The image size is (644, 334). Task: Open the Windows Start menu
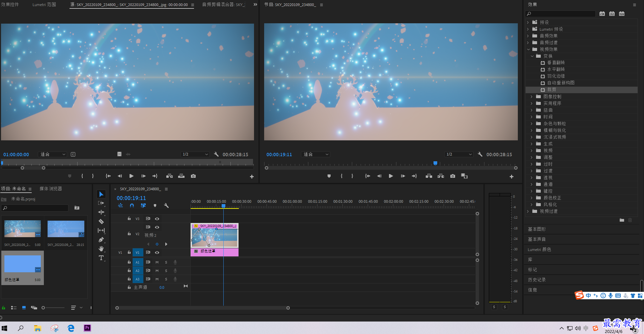pos(4,328)
